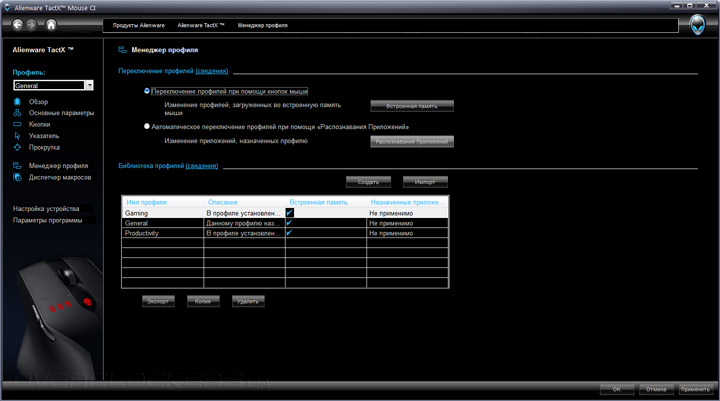Select the Gaming profile row
The width and height of the screenshot is (720, 401).
click(285, 213)
